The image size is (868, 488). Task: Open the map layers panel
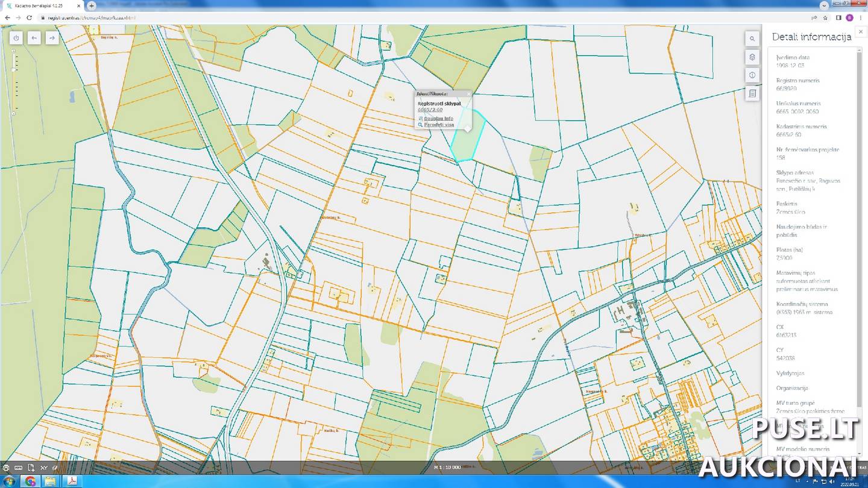coord(752,57)
